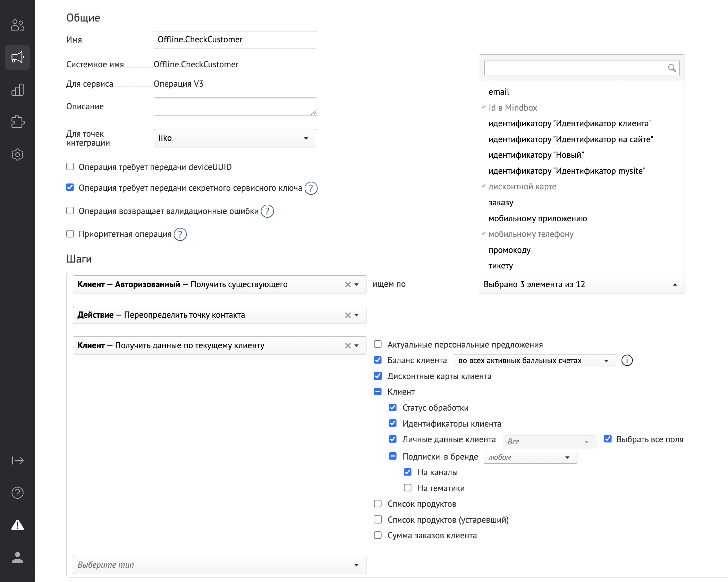Viewport: 728px width, 582px height.
Task: Open the 'Клиент — Авторизованный' step dropdown
Action: [x=220, y=284]
